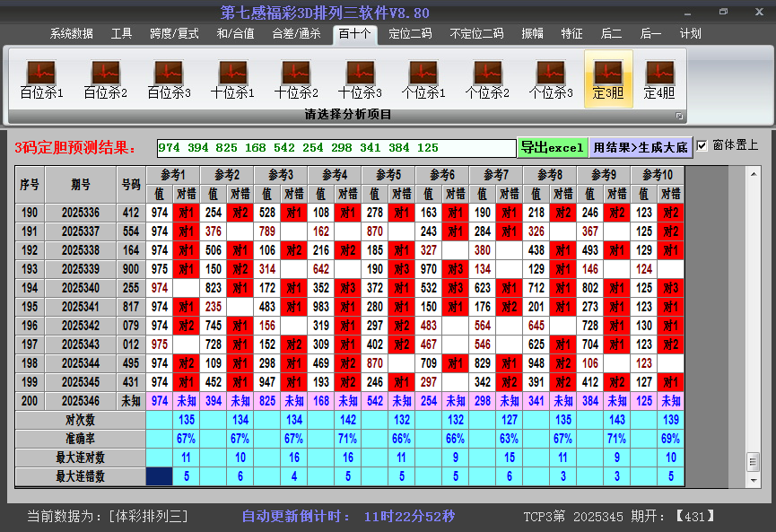776x532 pixels.
Task: Click the 用结果>生成大底 button
Action: click(x=641, y=147)
